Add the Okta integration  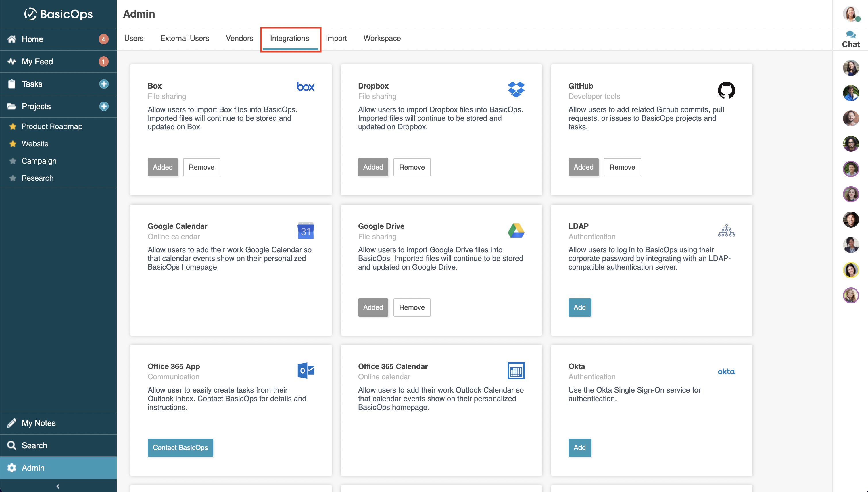click(579, 447)
